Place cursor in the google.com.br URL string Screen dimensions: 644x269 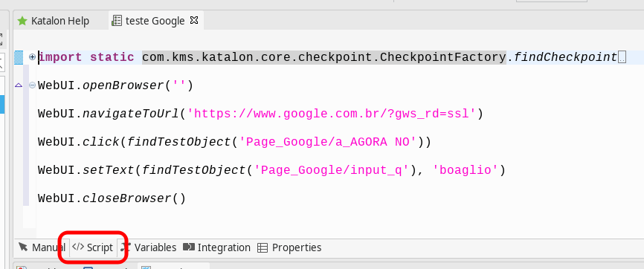tap(331, 114)
